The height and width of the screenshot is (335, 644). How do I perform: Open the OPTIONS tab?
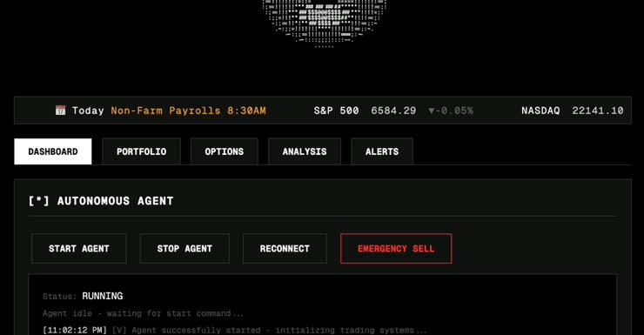click(225, 151)
